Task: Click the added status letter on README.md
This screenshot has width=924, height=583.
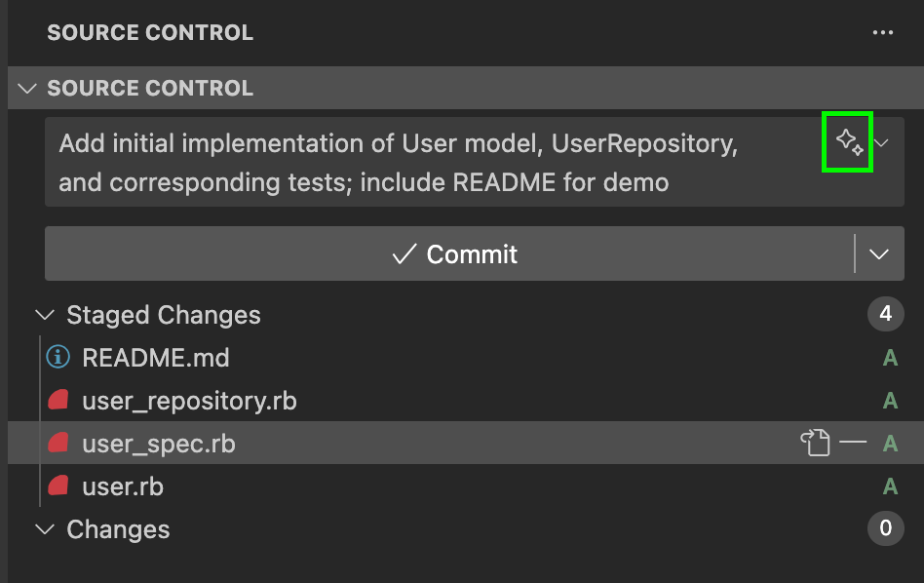Action: pos(890,357)
